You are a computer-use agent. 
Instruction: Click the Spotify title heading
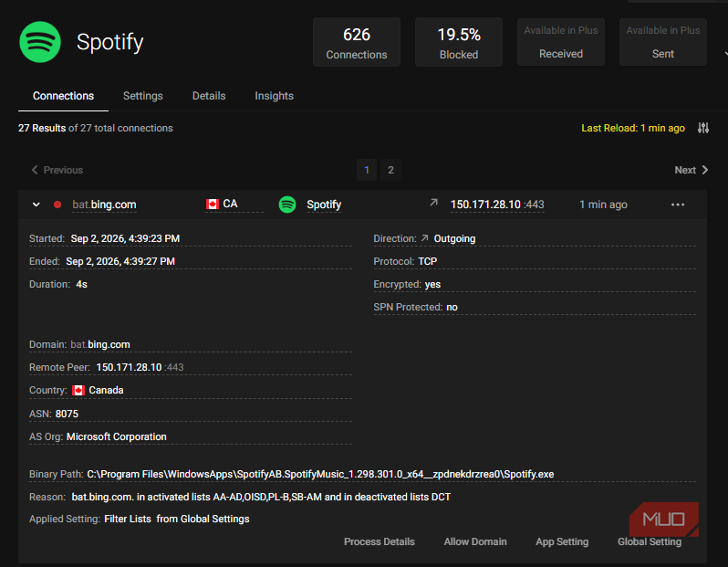[110, 42]
